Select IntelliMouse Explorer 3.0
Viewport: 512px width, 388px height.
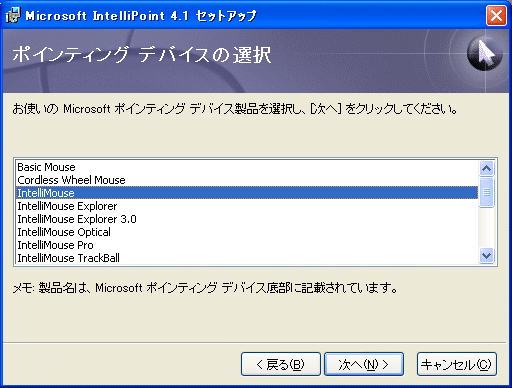247,219
